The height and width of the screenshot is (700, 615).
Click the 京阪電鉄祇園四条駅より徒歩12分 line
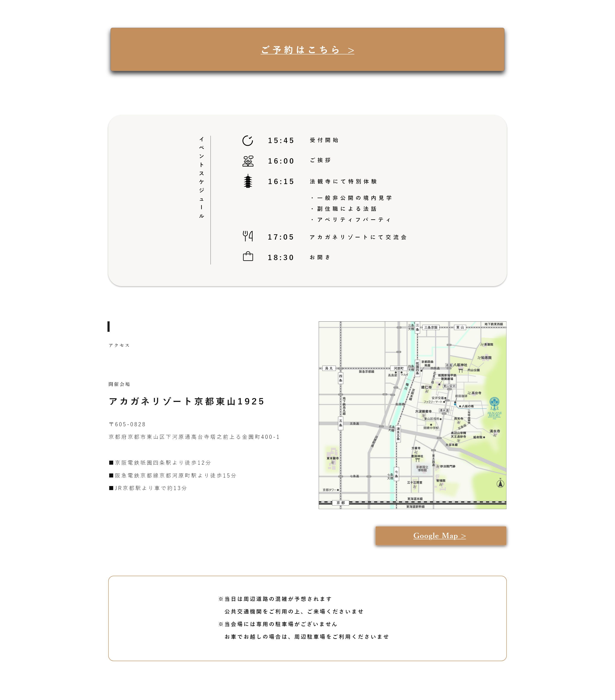(x=160, y=463)
